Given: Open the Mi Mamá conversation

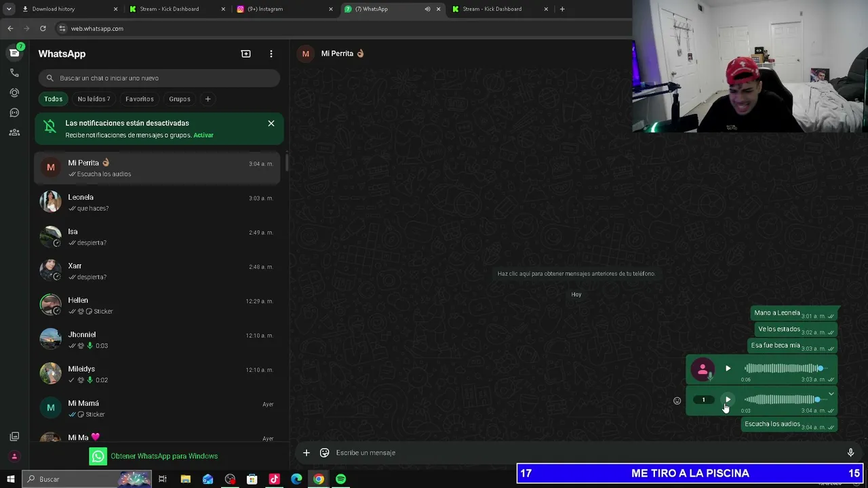Looking at the screenshot, I should click(x=158, y=408).
